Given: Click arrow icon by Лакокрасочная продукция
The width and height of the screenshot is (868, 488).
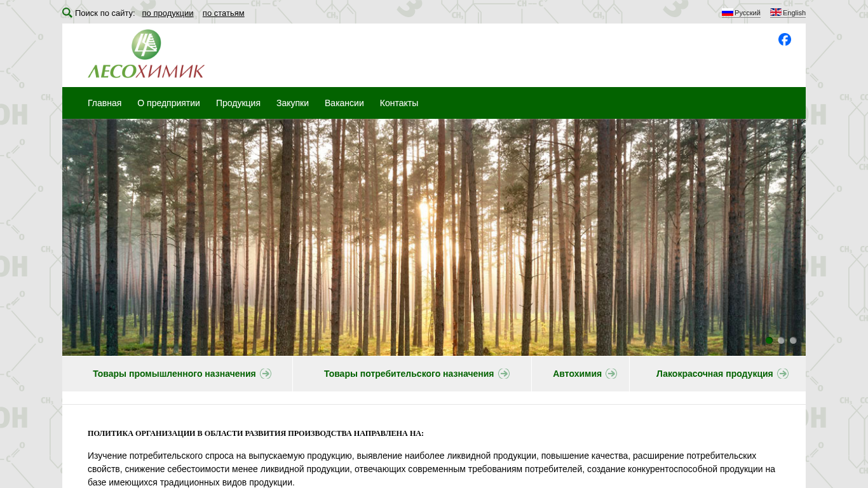Looking at the screenshot, I should click(x=783, y=374).
